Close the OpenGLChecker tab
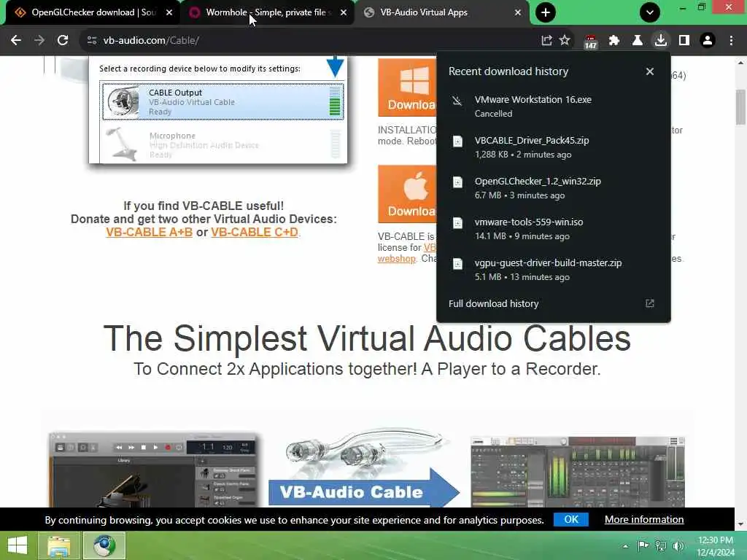 tap(169, 12)
